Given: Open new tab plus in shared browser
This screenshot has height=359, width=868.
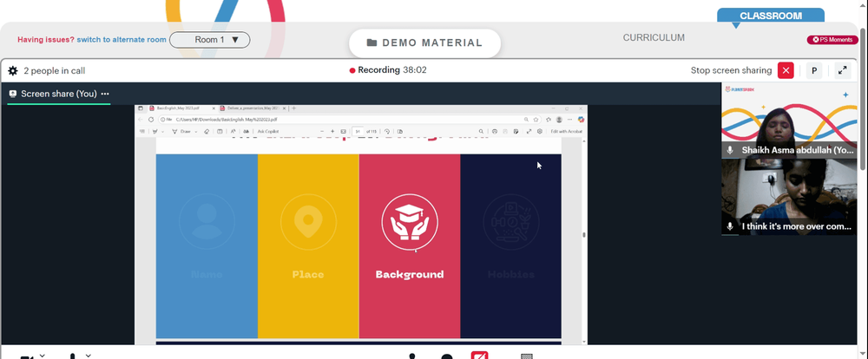Looking at the screenshot, I should 294,108.
